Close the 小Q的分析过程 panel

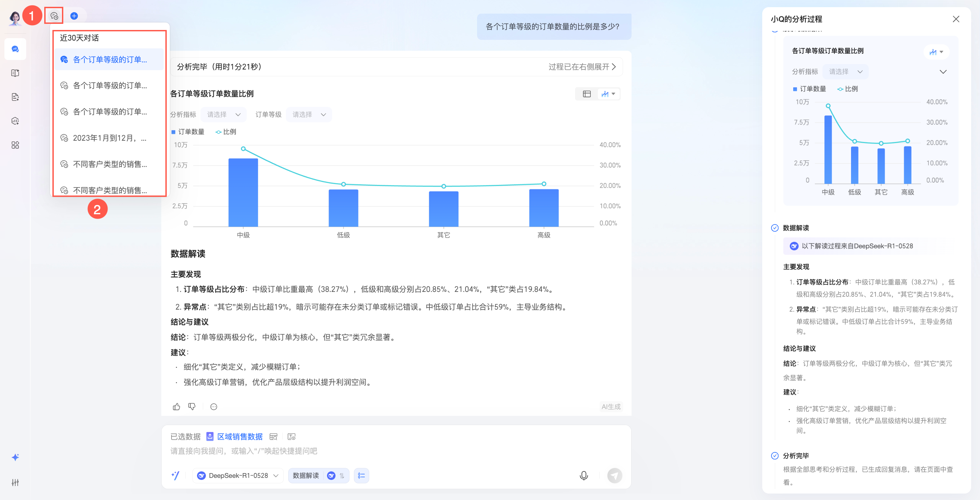click(956, 19)
